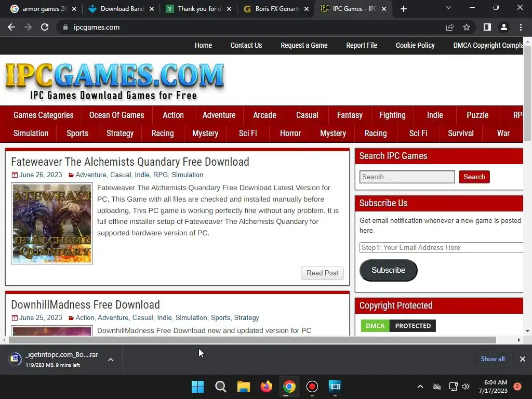
Task: Click the Fateweaver game thumbnail
Action: tap(52, 223)
